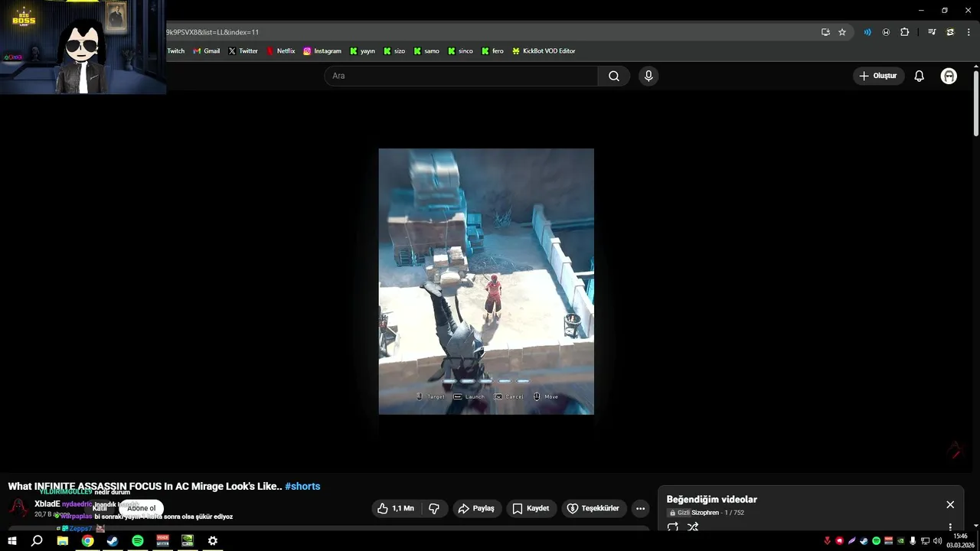Toggle playlist shuffle
The image size is (980, 551).
click(693, 527)
